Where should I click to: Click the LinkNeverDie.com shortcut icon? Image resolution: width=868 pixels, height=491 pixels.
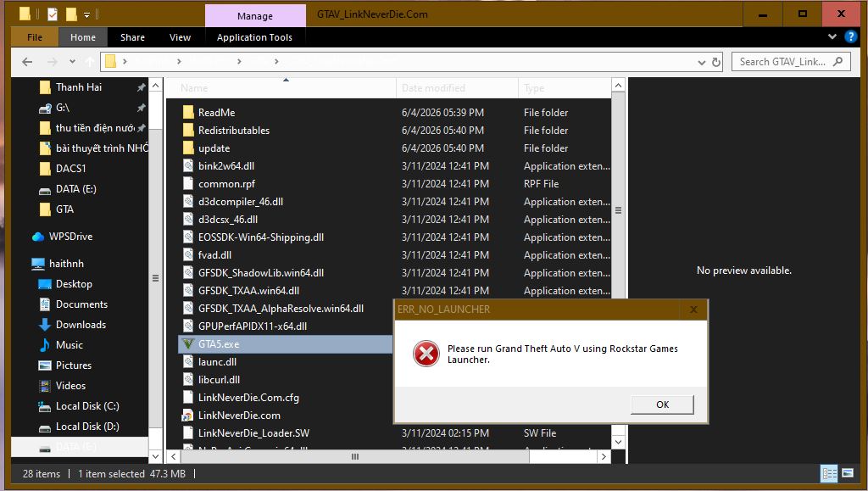[188, 416]
